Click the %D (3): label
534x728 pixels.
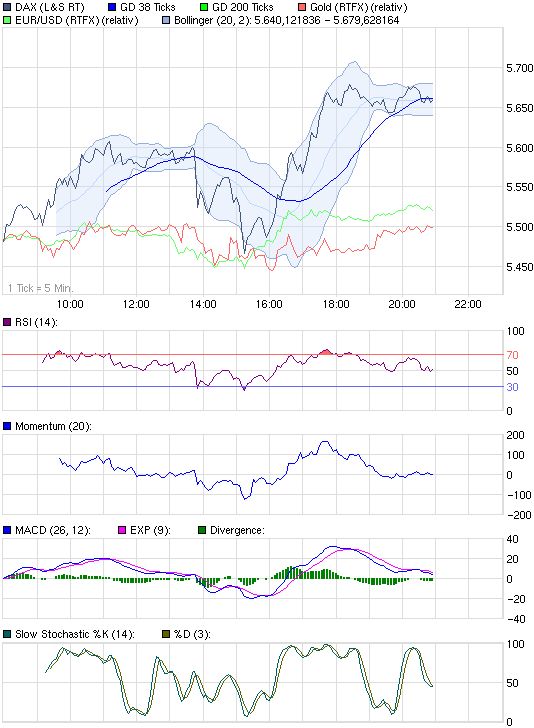click(192, 634)
